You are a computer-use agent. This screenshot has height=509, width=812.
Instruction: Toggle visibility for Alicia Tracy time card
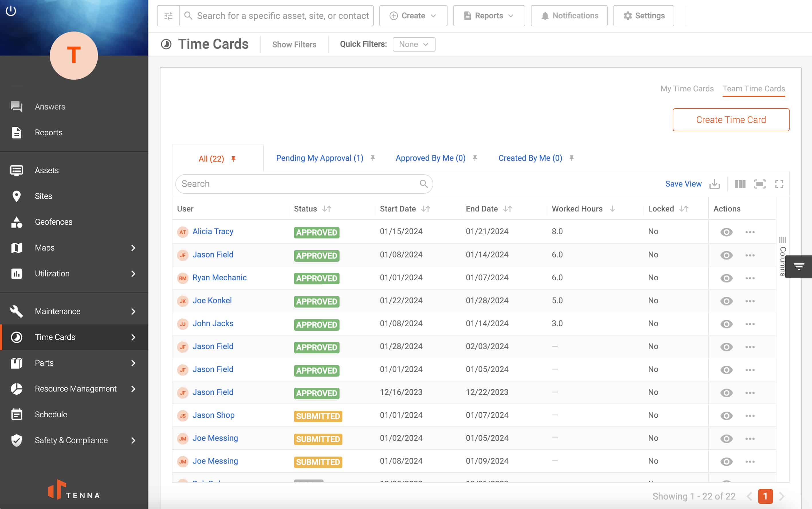[726, 232]
